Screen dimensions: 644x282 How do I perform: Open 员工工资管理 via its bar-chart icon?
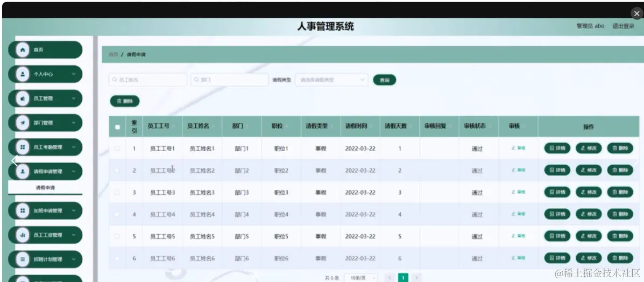[x=23, y=235]
